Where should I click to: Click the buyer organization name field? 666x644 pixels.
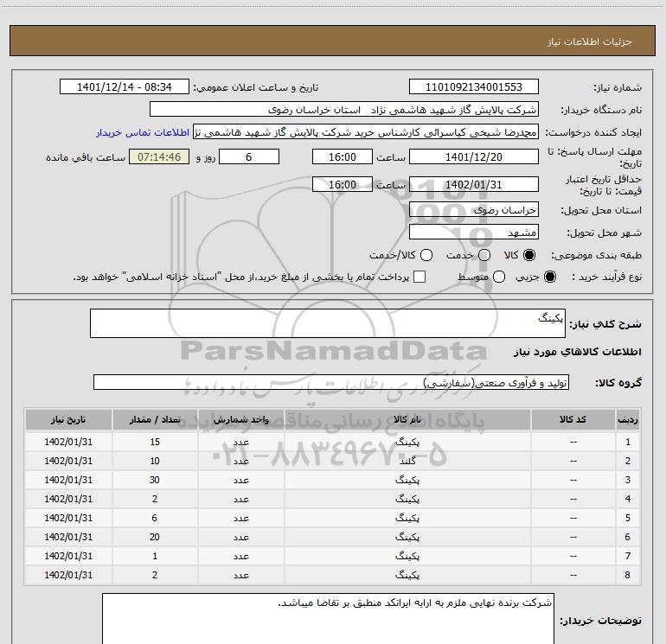click(x=344, y=110)
